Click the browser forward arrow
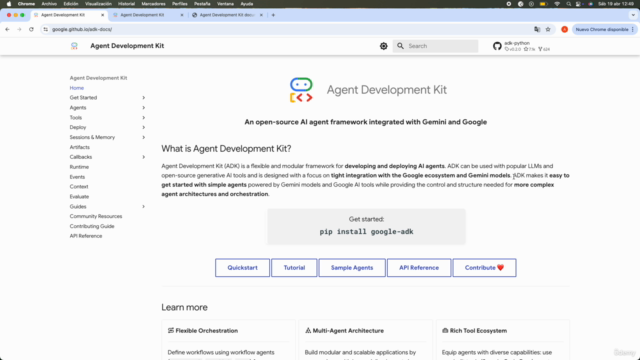640x360 pixels. pos(19,29)
